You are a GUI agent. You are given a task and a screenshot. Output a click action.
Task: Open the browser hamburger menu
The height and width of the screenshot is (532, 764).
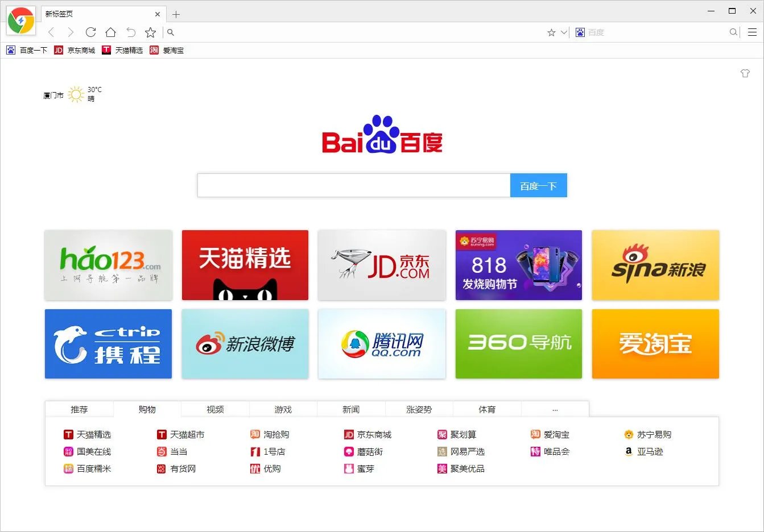(752, 32)
